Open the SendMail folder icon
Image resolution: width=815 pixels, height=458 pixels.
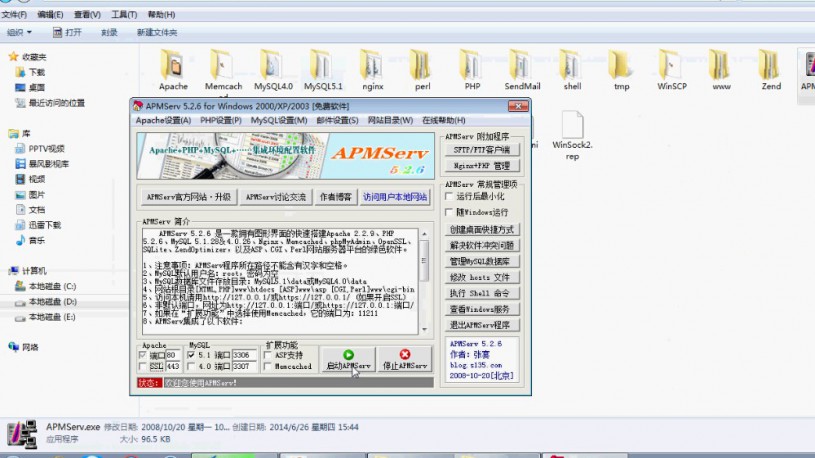(x=522, y=64)
